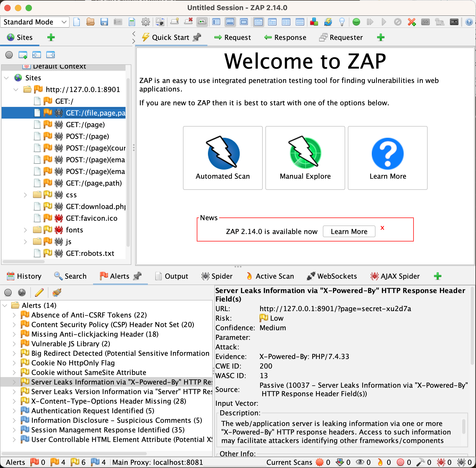The height and width of the screenshot is (468, 476).
Task: Click the Automated Scan button
Action: [222, 158]
